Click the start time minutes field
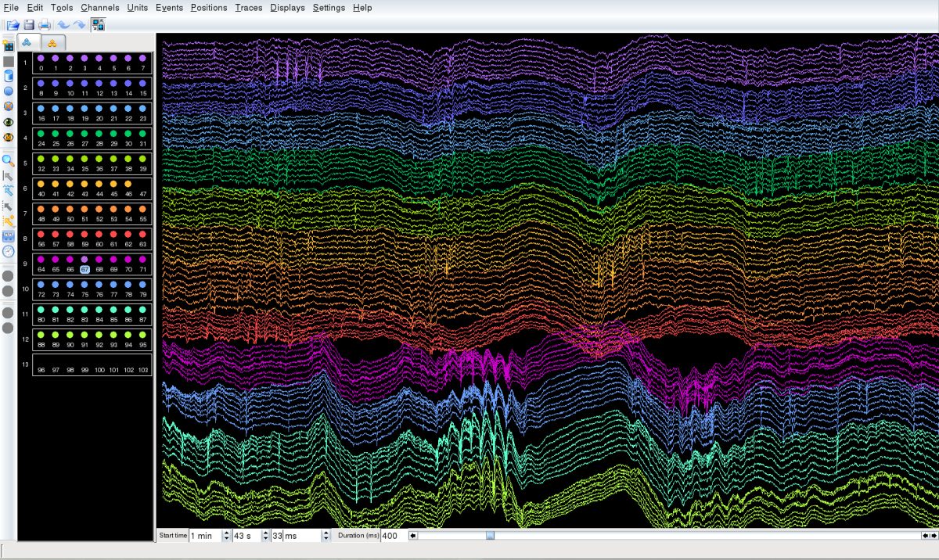The width and height of the screenshot is (939, 560). tap(207, 536)
